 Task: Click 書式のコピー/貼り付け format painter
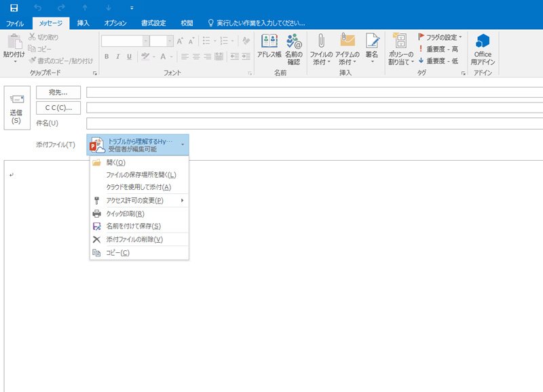coord(61,60)
